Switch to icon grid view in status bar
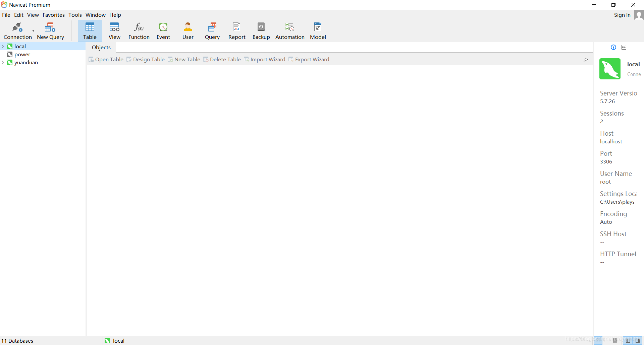644x345 pixels. [x=598, y=340]
